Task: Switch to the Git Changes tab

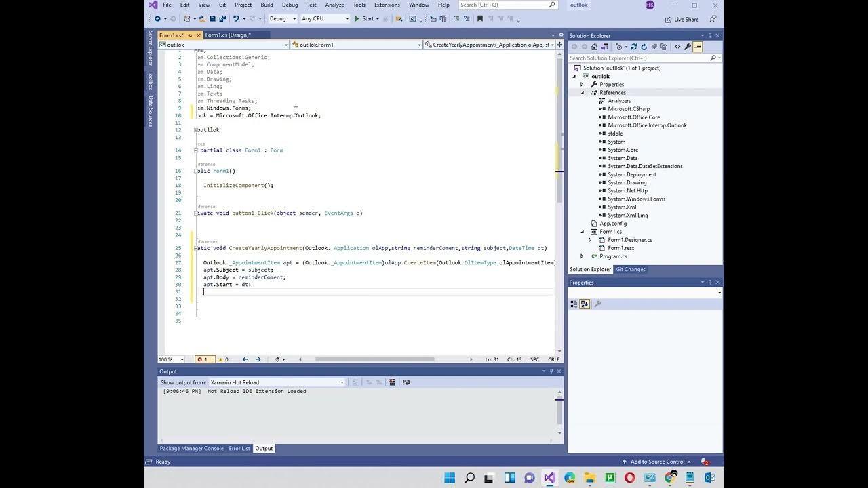Action: pos(631,270)
